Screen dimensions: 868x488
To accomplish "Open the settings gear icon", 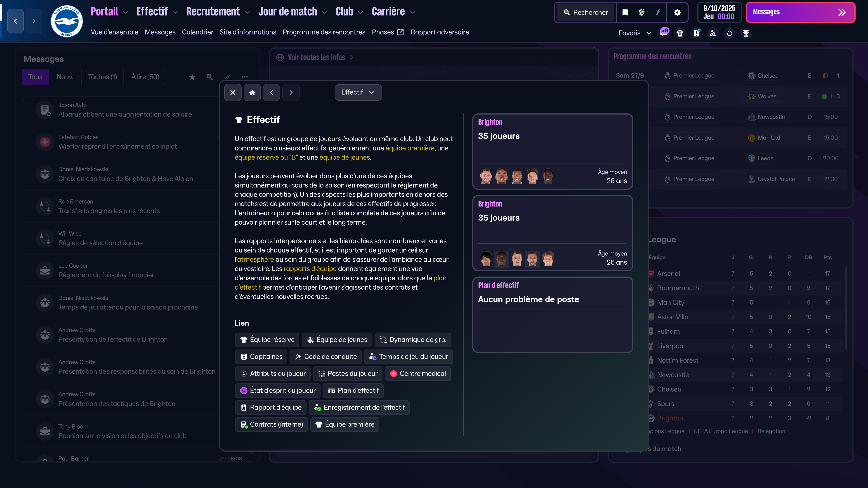I will click(677, 12).
